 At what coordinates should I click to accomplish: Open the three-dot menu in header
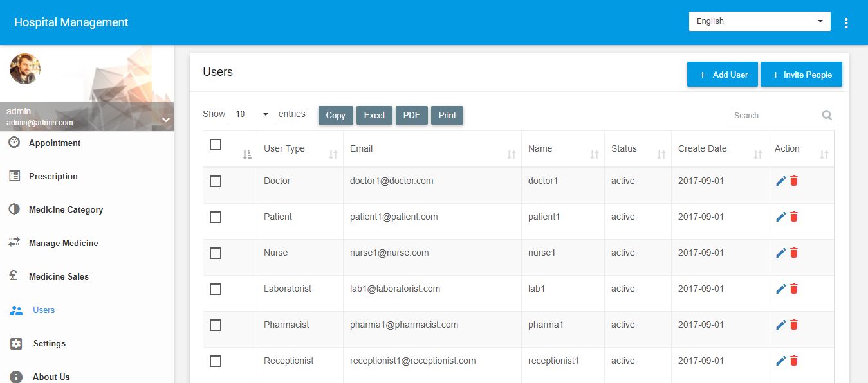[846, 23]
